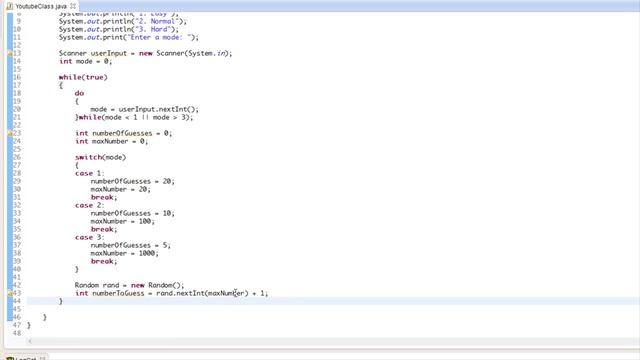The width and height of the screenshot is (640, 360).
Task: Click on 'Scanner userInput' declaration text
Action: click(93, 53)
